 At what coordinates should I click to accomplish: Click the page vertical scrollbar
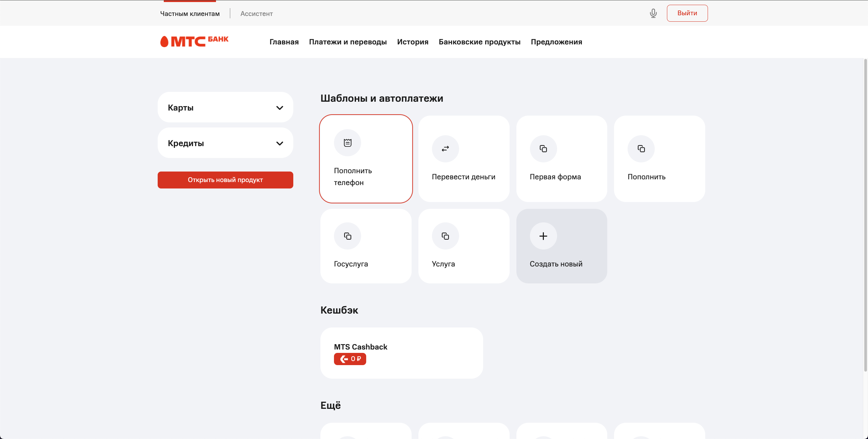click(x=865, y=215)
